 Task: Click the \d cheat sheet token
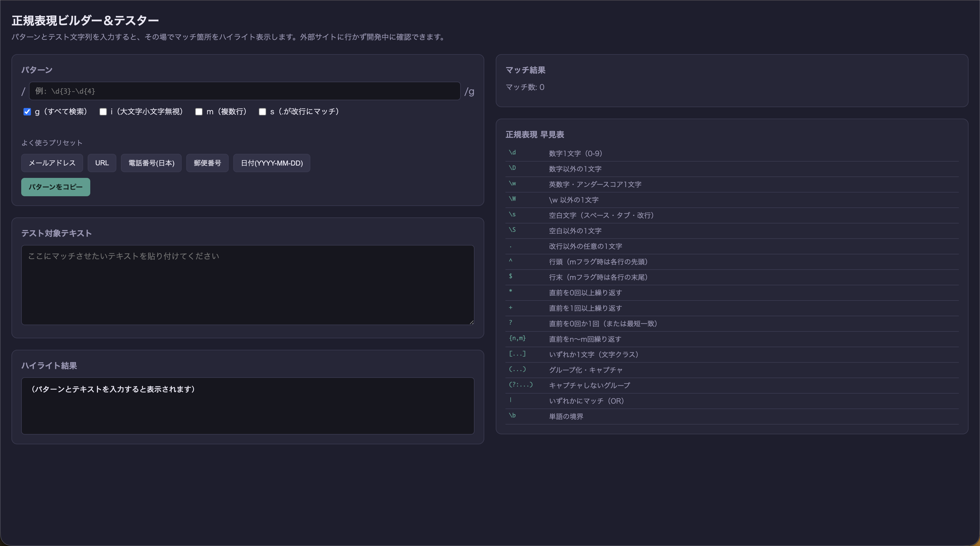tap(512, 152)
